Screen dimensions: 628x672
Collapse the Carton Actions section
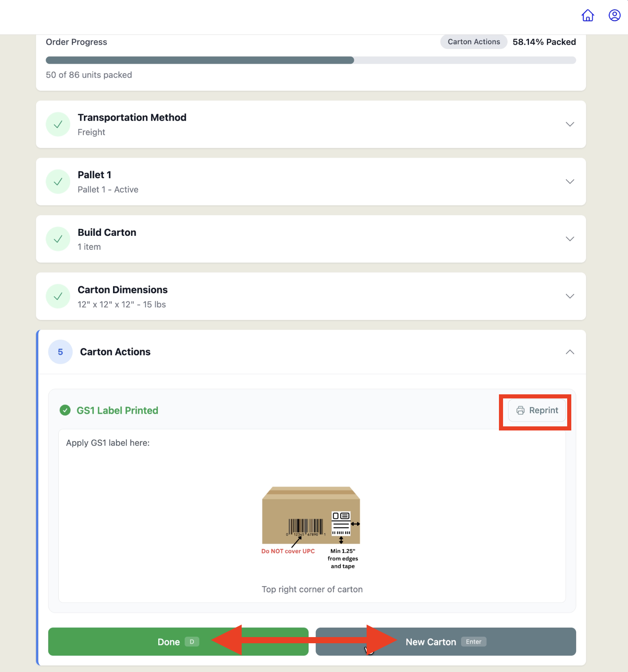(x=570, y=352)
